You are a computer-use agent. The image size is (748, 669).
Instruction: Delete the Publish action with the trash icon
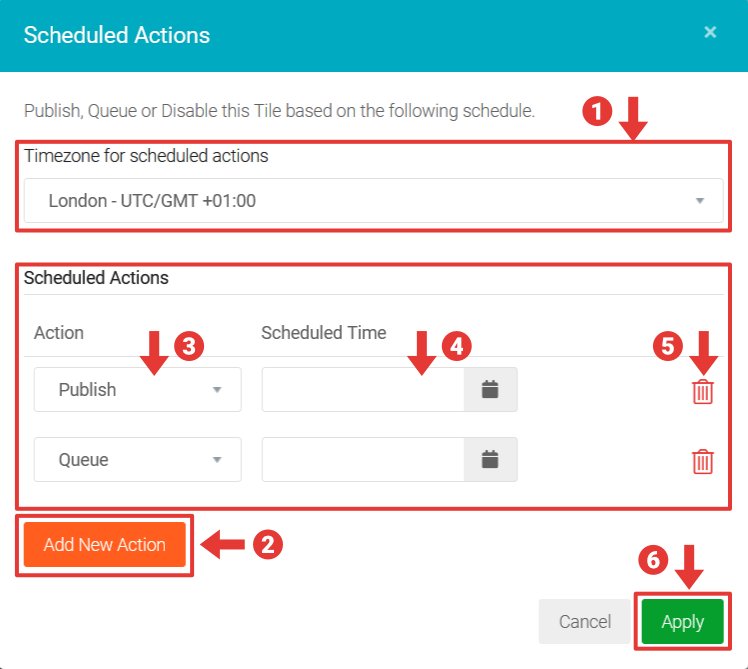[x=703, y=391]
